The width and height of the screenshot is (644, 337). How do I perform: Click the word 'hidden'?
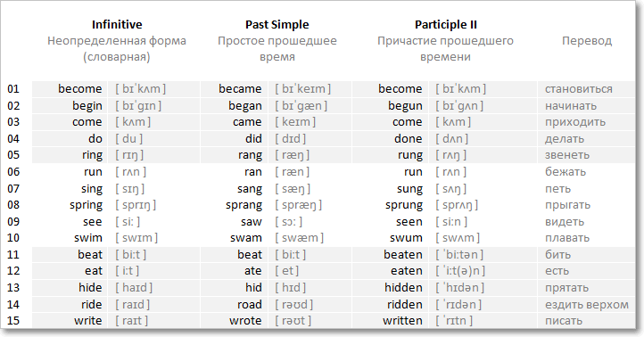click(403, 287)
